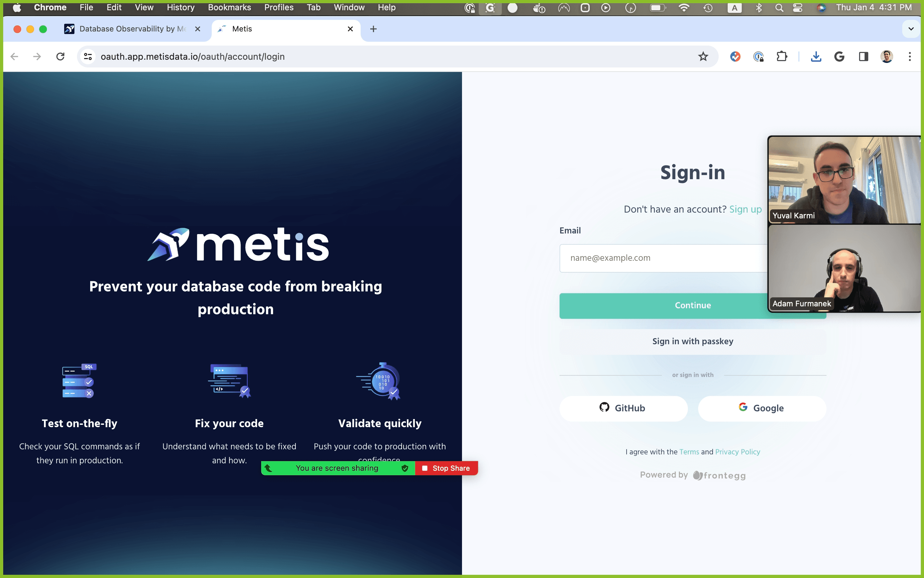
Task: Click the battery status icon
Action: [658, 8]
